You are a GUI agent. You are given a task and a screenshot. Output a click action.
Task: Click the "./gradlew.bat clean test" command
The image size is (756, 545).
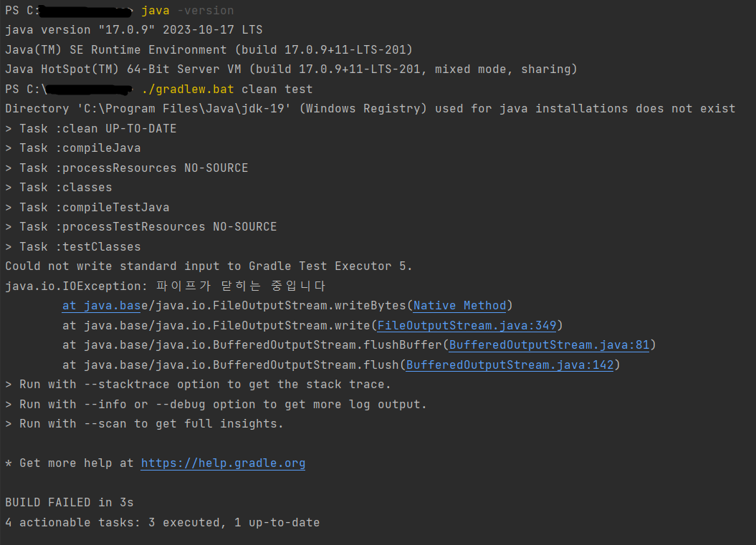pos(227,90)
